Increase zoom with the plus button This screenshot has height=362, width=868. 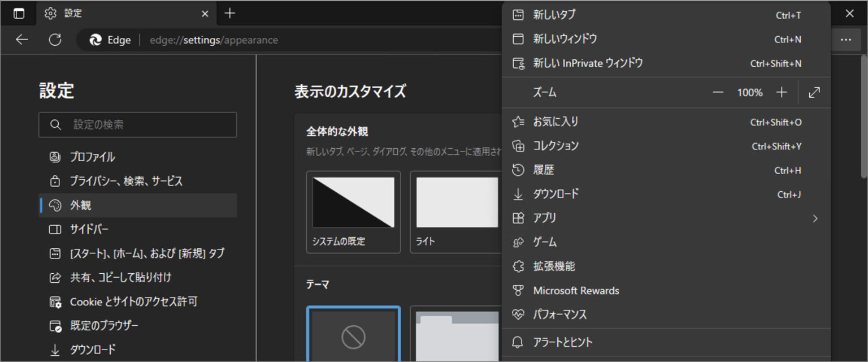(x=782, y=92)
